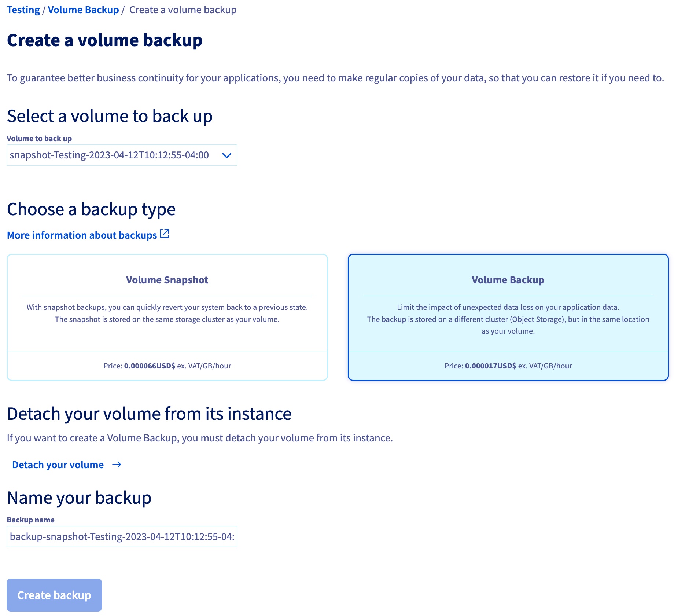Click the arrow icon next to Detach your volume

117,465
